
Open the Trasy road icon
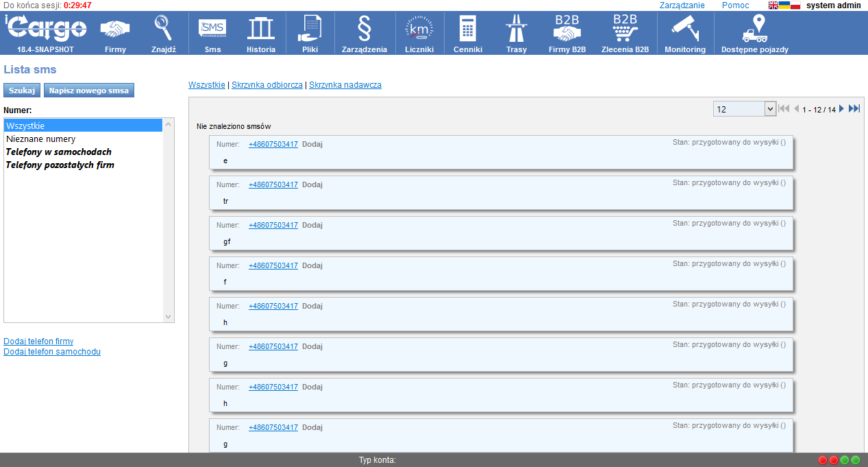516,29
